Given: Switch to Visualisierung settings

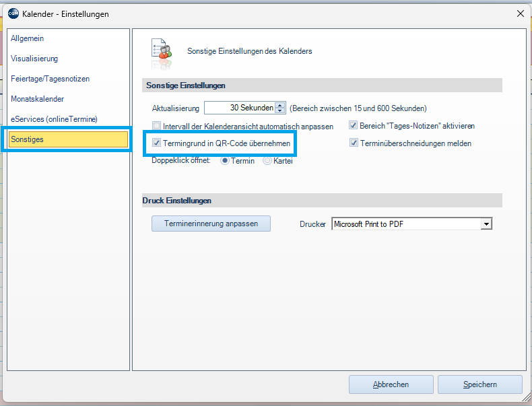Looking at the screenshot, I should coord(34,59).
